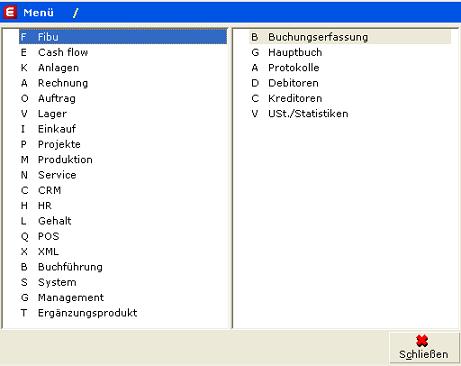Screen dimensions: 461x366
Task: Choose USt./Statistiken from the submenu
Action: (350, 114)
